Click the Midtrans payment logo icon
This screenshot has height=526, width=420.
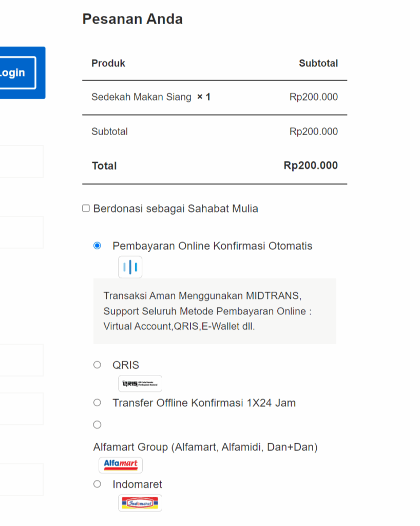(130, 267)
